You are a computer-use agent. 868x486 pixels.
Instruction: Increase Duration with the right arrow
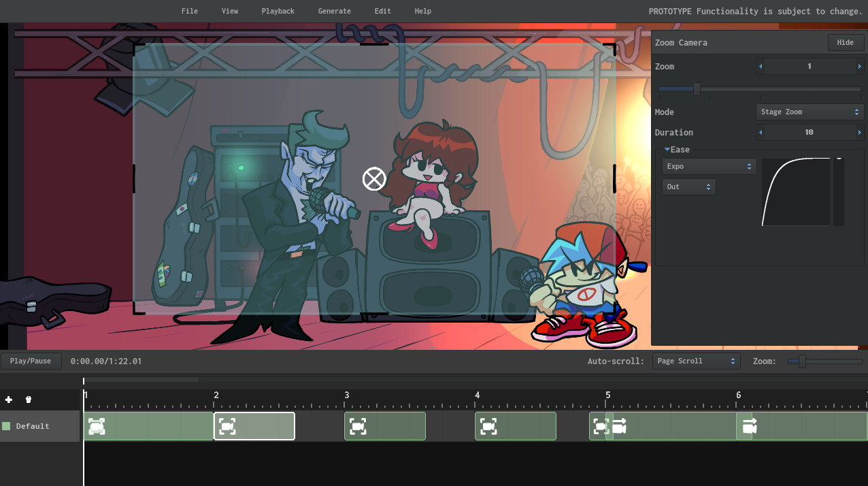(x=859, y=133)
